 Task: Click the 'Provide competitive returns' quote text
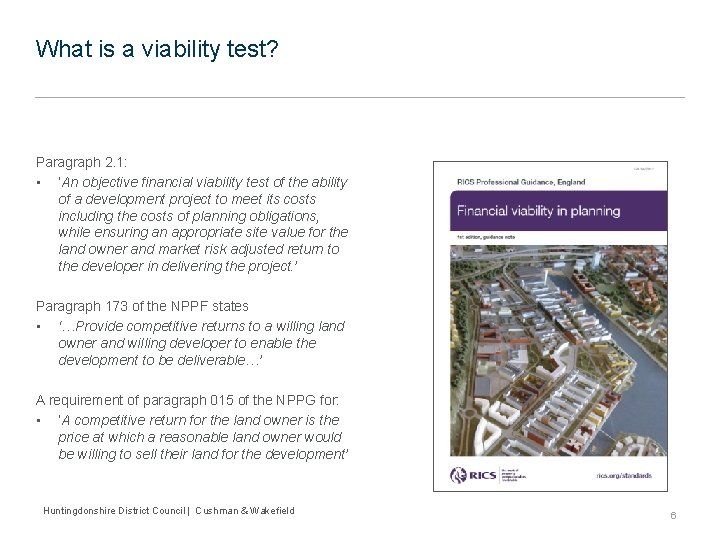click(x=200, y=342)
